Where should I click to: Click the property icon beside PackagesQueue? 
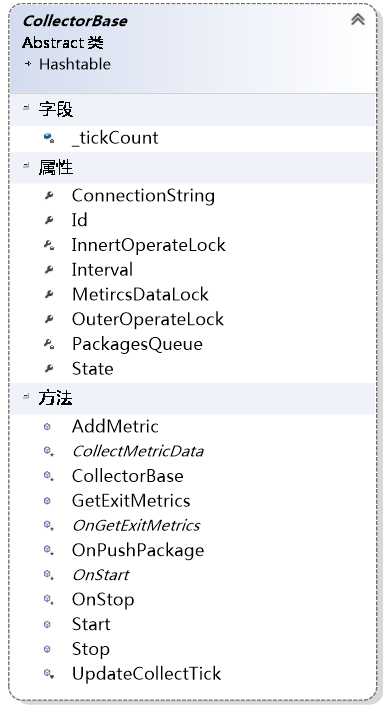point(49,344)
